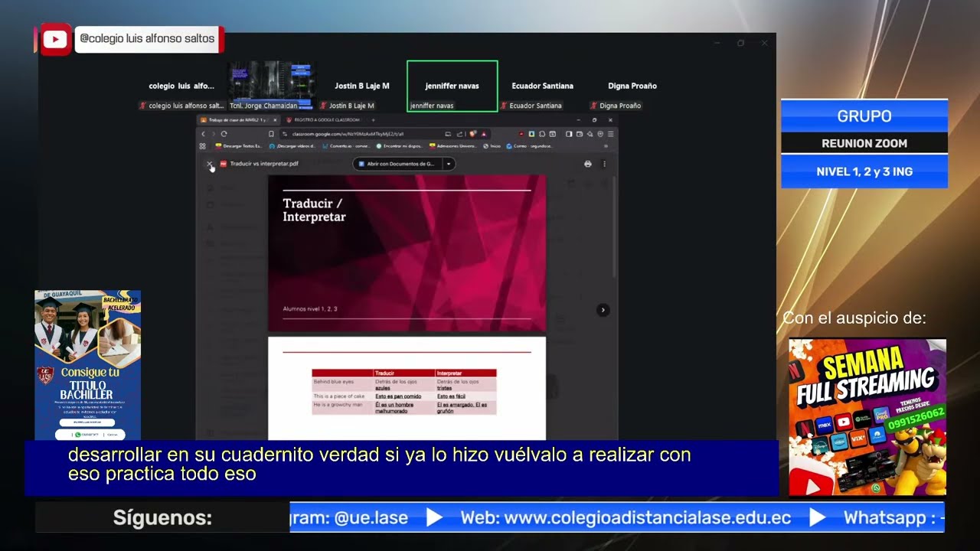Click the Traducir vs interpretar.pdf file name
Image resolution: width=980 pixels, height=551 pixels.
point(264,164)
